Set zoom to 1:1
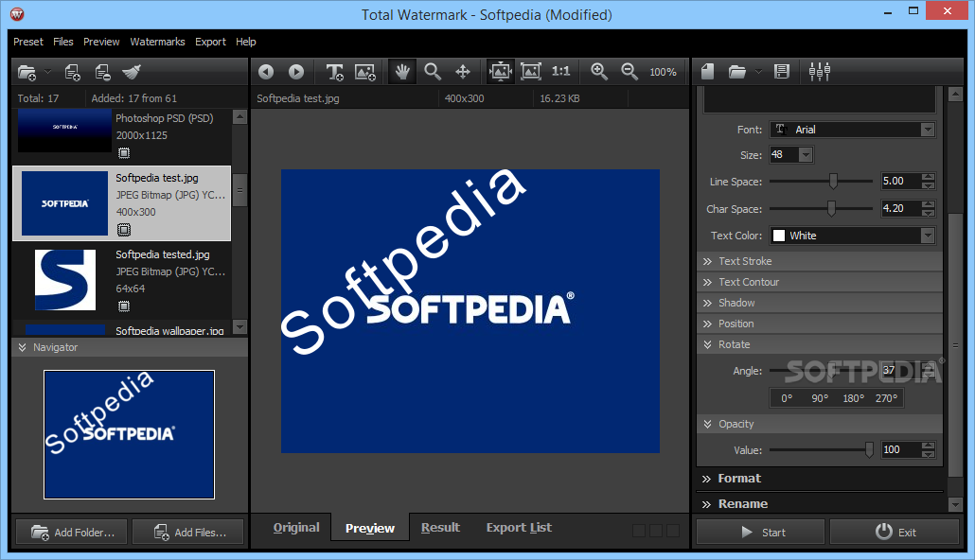The height and width of the screenshot is (560, 975). (561, 72)
